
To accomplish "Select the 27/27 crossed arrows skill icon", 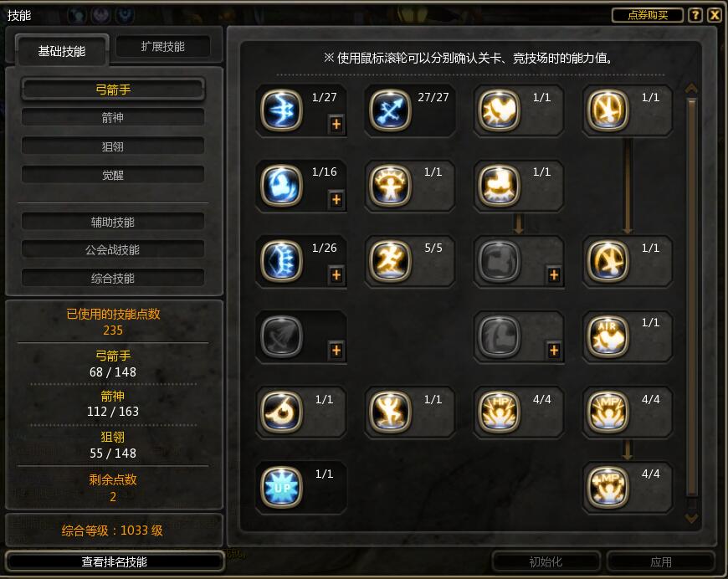I will click(390, 110).
